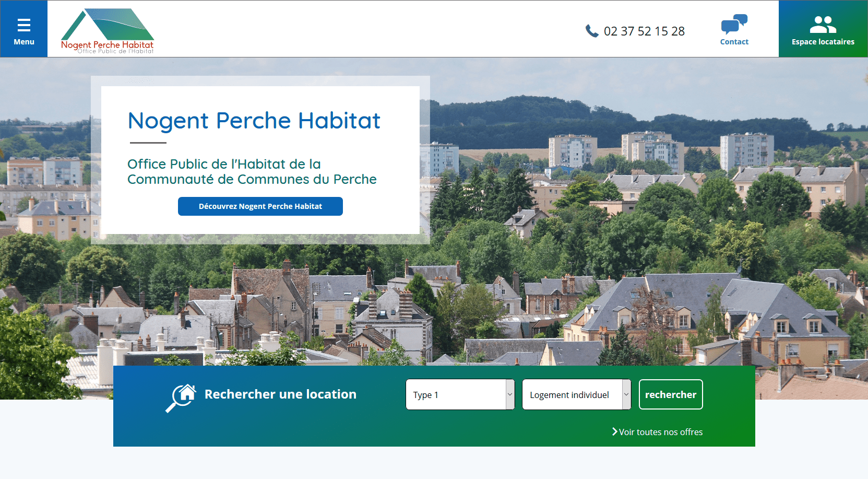Screen dimensions: 868x479
Task: Click the Menu text label
Action: pos(24,42)
